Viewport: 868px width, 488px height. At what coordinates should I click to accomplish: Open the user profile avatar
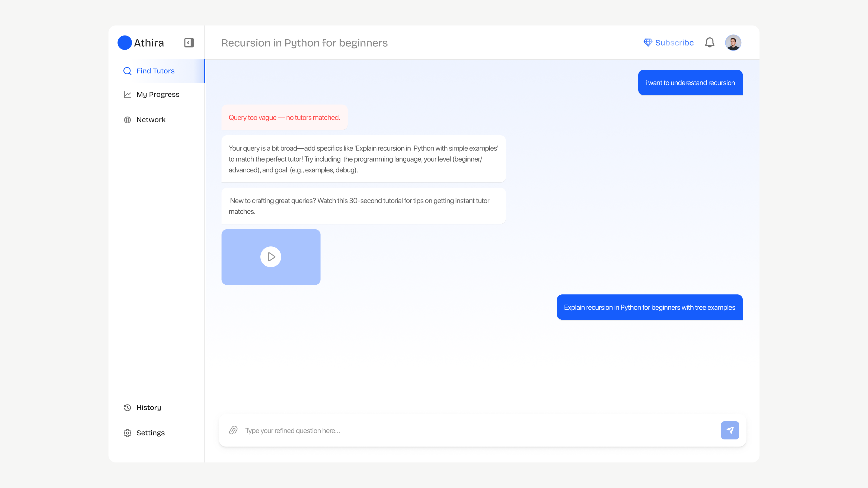(x=733, y=43)
